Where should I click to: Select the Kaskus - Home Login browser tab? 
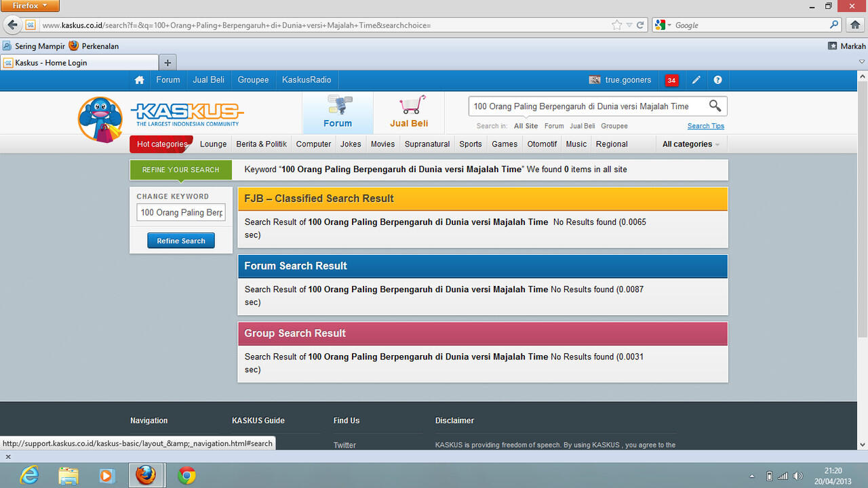coord(79,62)
